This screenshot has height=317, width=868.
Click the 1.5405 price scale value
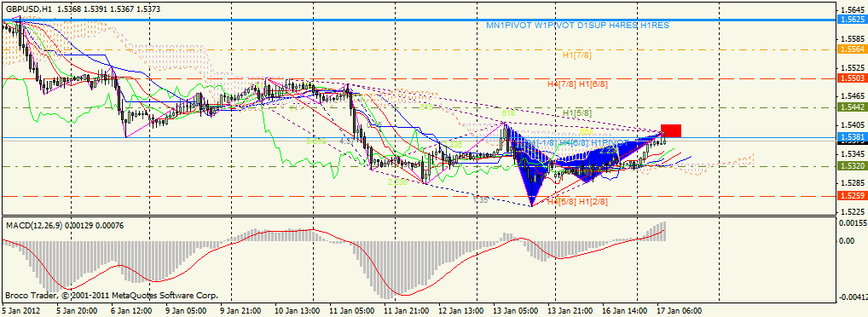coord(853,125)
